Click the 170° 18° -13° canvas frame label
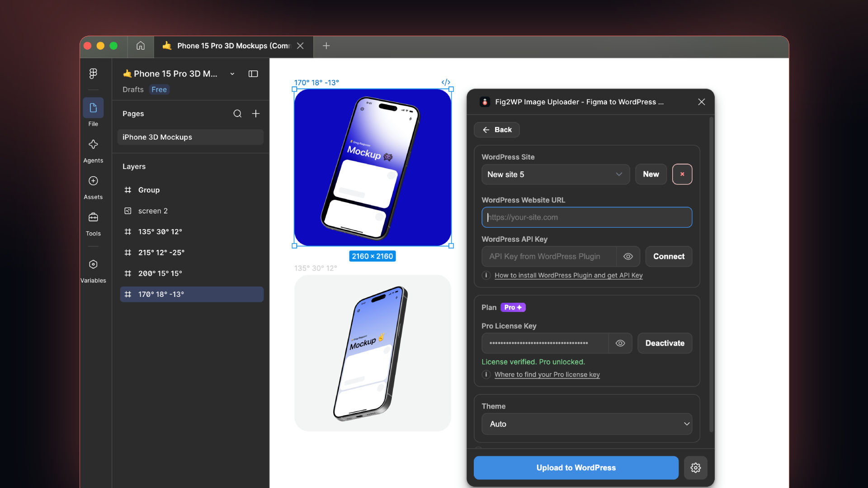This screenshot has width=868, height=488. [316, 83]
